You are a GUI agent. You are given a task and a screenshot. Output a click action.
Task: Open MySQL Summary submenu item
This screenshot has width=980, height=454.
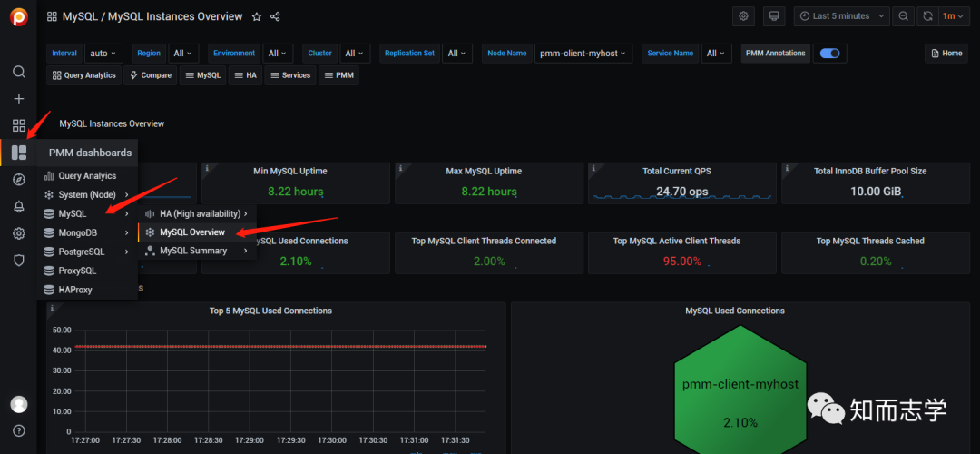coord(197,251)
